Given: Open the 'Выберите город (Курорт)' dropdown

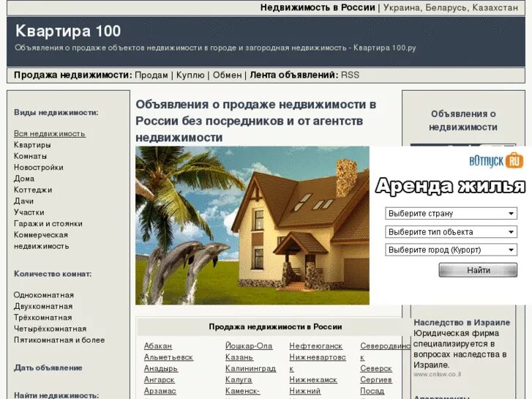Looking at the screenshot, I should click(451, 250).
